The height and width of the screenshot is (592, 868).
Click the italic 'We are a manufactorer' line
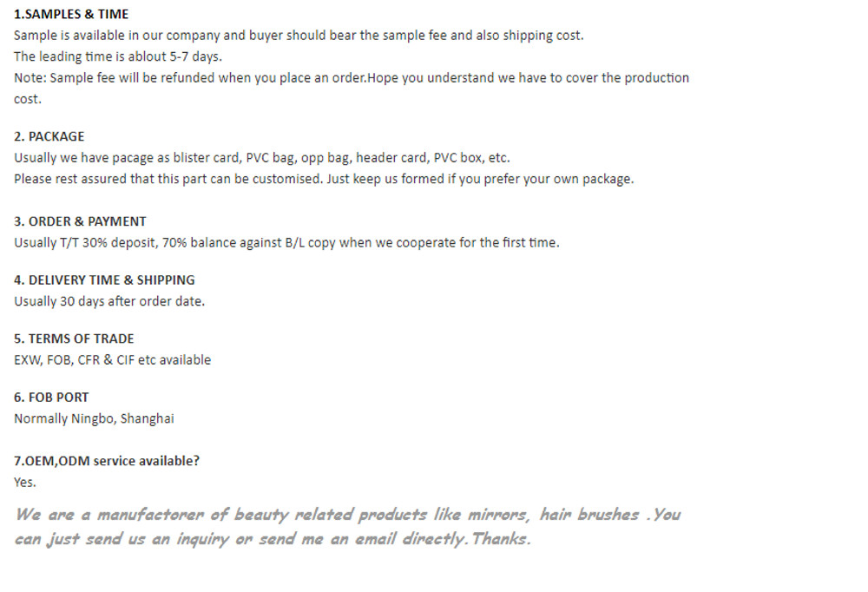pyautogui.click(x=348, y=515)
